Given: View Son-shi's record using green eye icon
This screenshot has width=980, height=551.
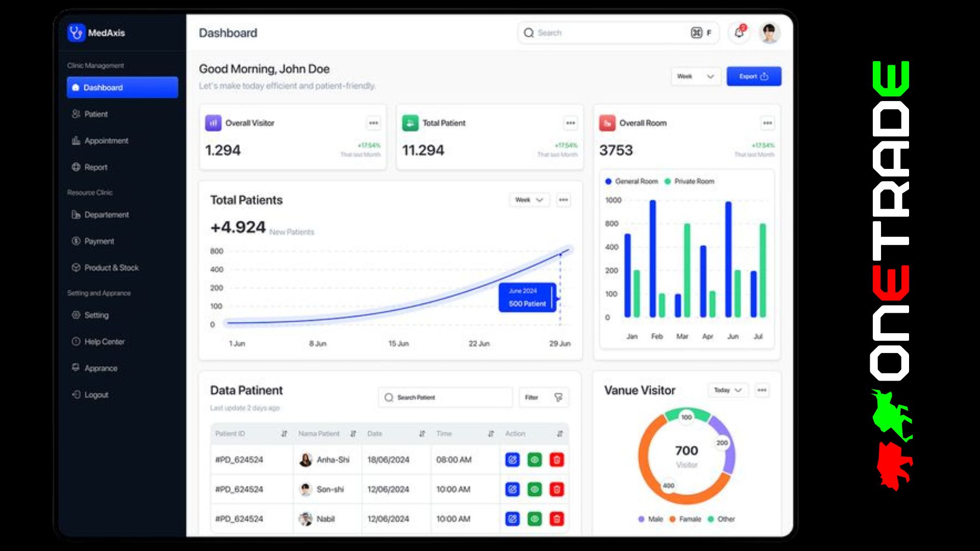Looking at the screenshot, I should pyautogui.click(x=534, y=489).
